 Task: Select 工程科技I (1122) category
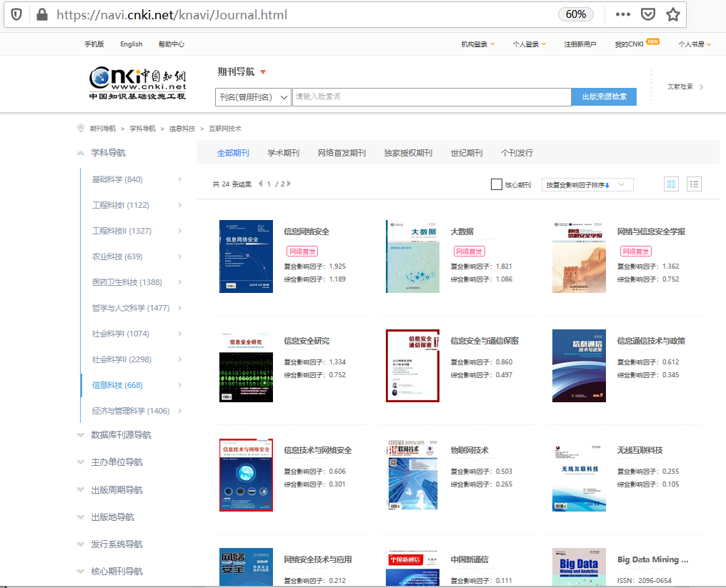point(120,205)
